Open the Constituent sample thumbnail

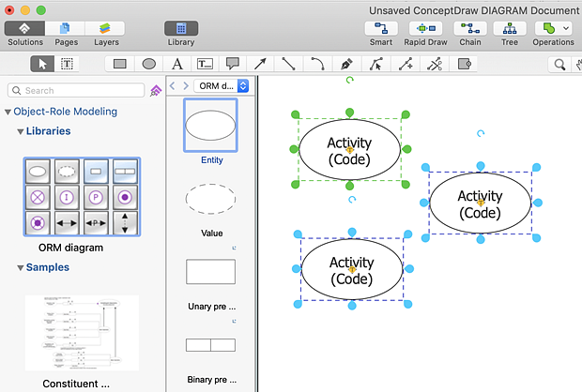(81, 332)
